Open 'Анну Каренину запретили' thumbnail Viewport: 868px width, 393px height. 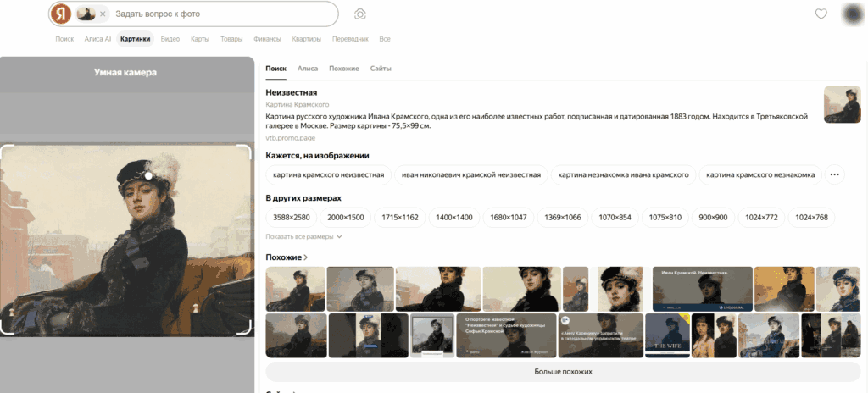[x=601, y=335]
